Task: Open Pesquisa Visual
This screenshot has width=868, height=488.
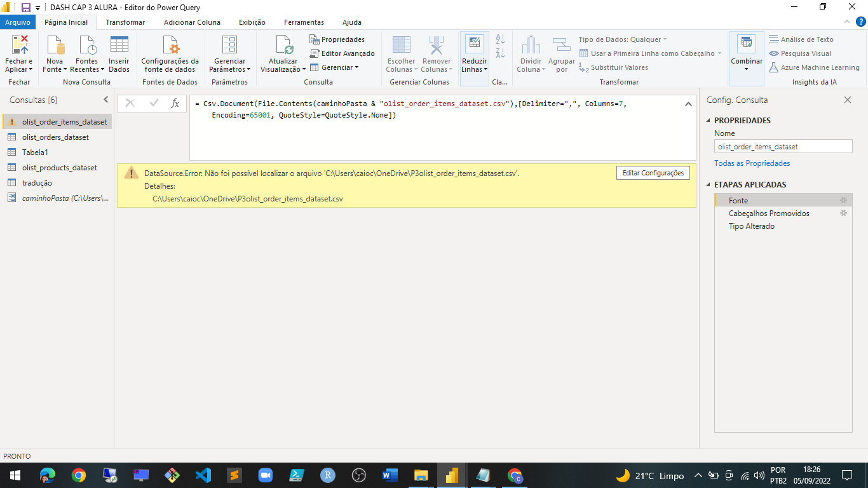Action: pos(800,53)
